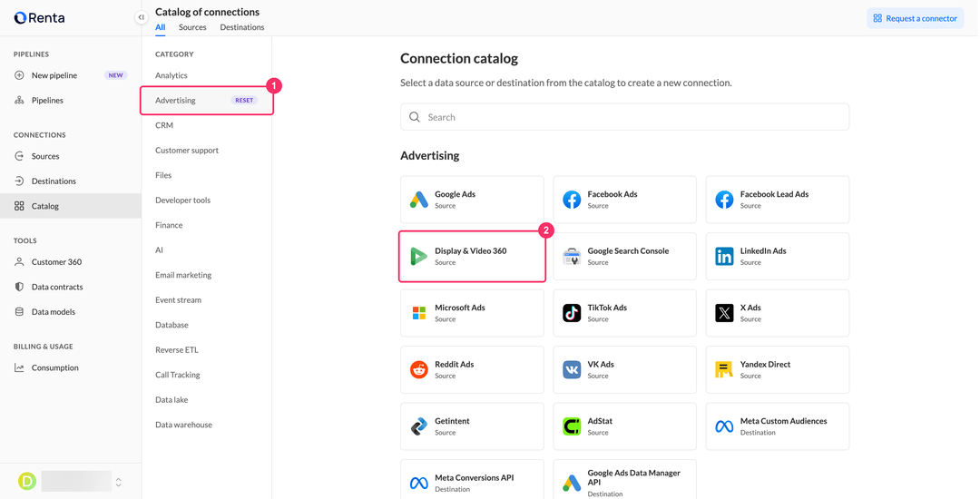Click the Yandex Direct card title
This screenshot has width=980, height=499.
click(765, 364)
